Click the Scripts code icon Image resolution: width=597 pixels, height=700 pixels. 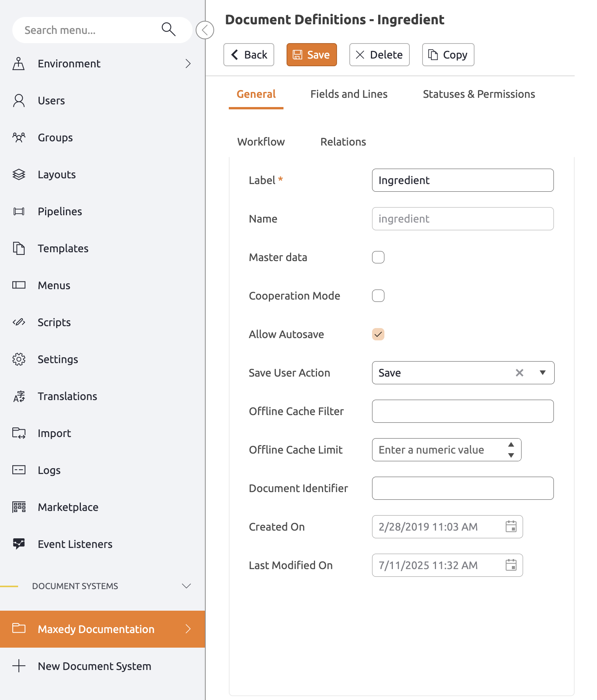pos(18,322)
